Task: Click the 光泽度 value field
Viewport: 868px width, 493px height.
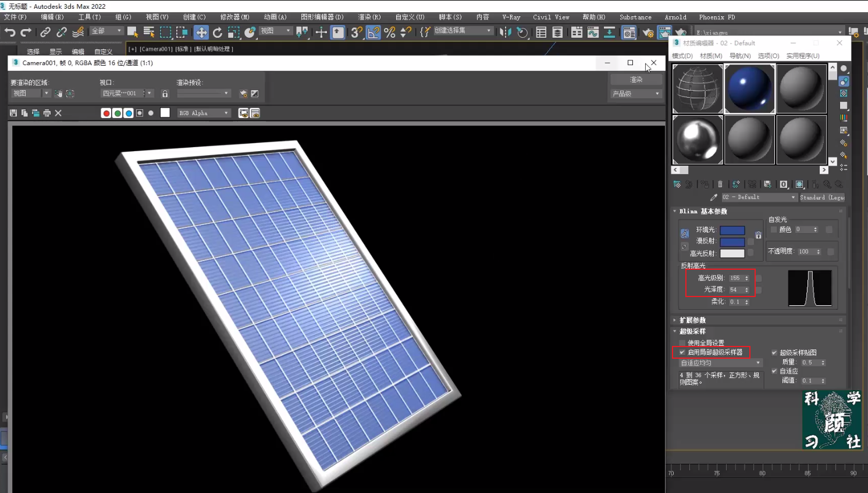Action: coord(737,290)
